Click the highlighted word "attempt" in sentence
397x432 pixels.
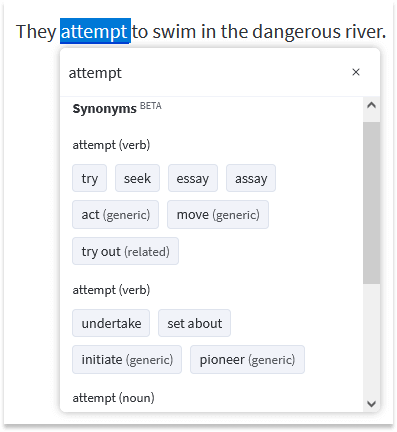tap(95, 31)
